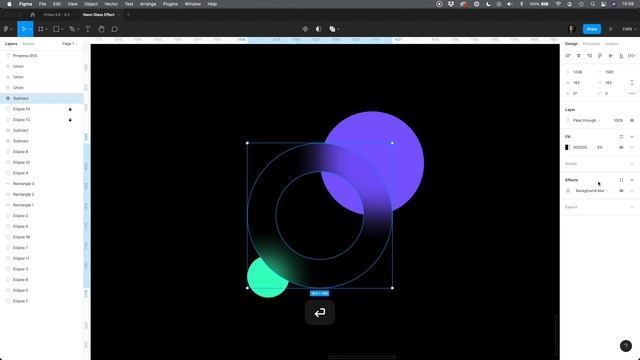The width and height of the screenshot is (640, 360).
Task: Switch to the Inspect tab
Action: (x=611, y=44)
